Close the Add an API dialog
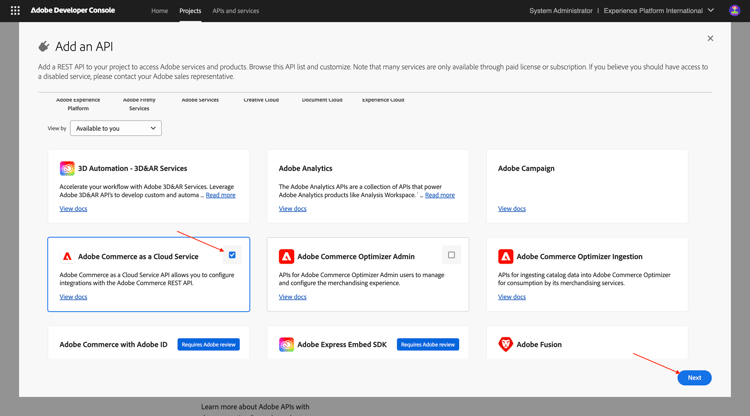 tap(710, 38)
